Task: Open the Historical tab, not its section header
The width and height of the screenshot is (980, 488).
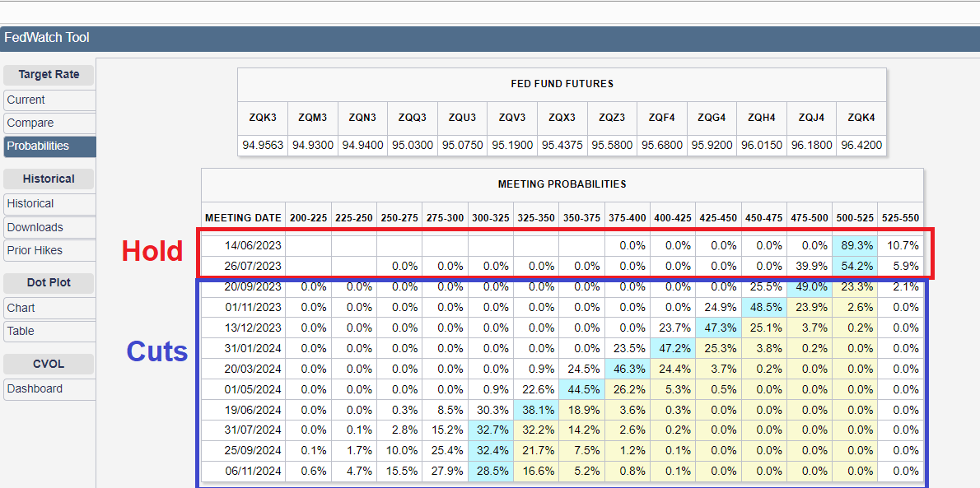Action: click(x=49, y=204)
